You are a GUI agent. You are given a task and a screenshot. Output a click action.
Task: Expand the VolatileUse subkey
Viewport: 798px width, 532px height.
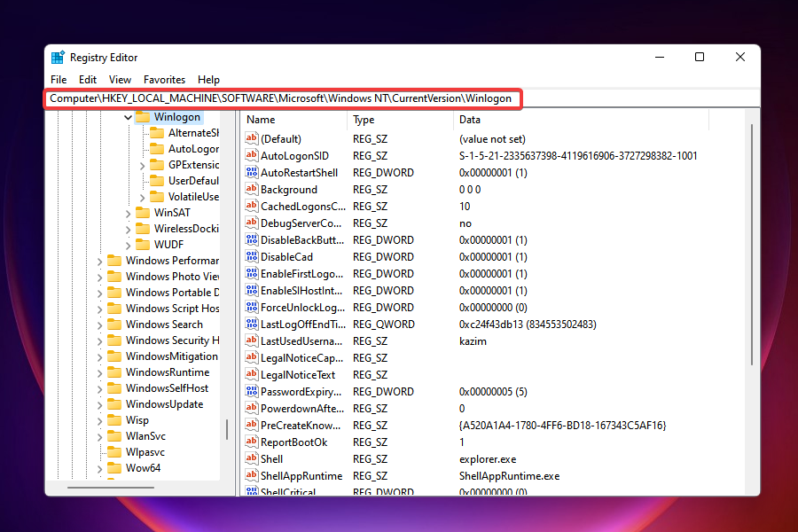pyautogui.click(x=142, y=198)
